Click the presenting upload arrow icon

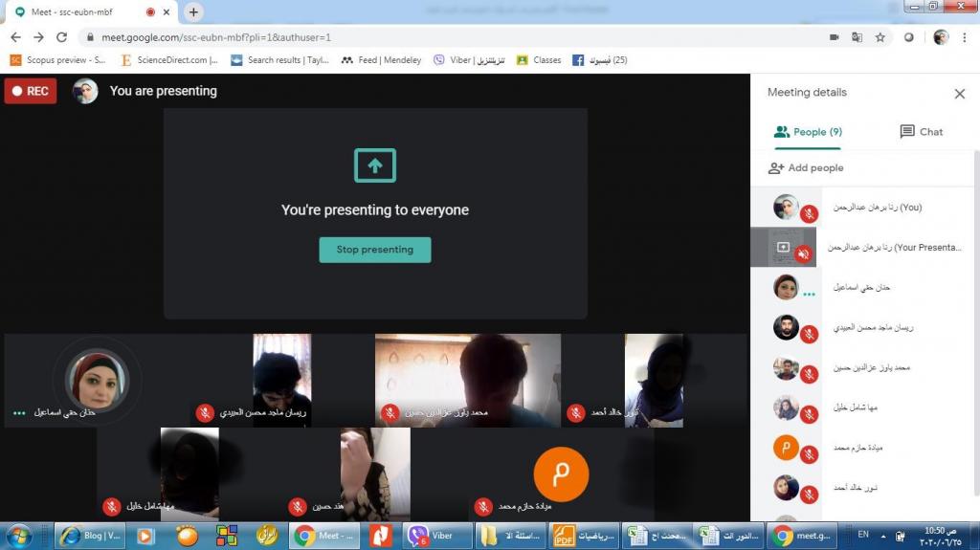(374, 165)
